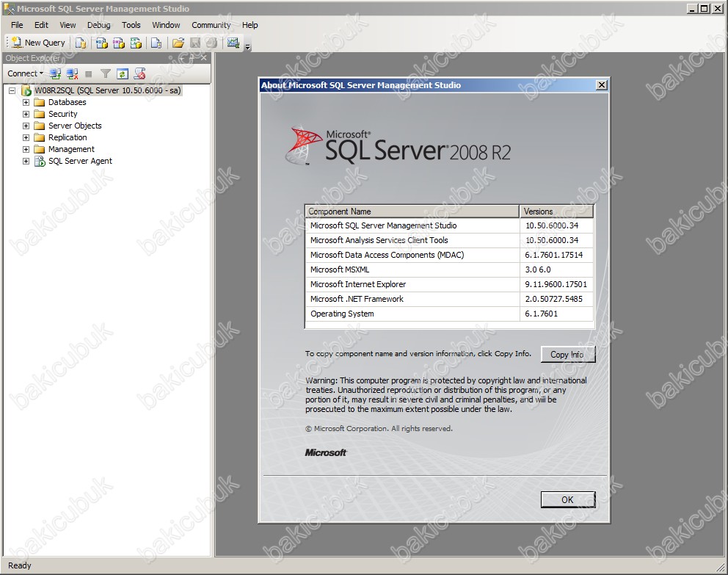Click the Versions column header
The width and height of the screenshot is (728, 575).
556,211
